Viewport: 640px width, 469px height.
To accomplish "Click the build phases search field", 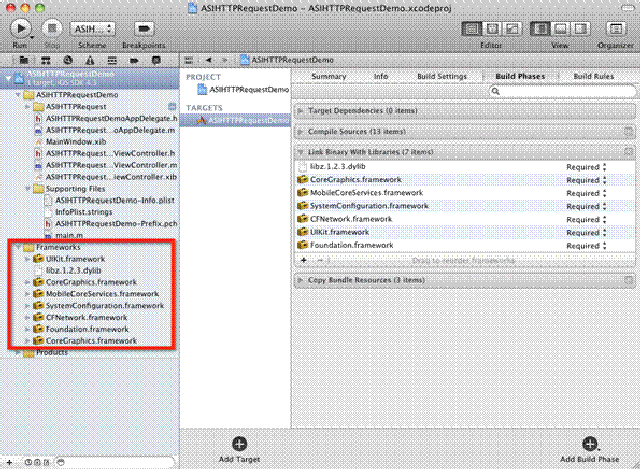I will click(x=560, y=91).
